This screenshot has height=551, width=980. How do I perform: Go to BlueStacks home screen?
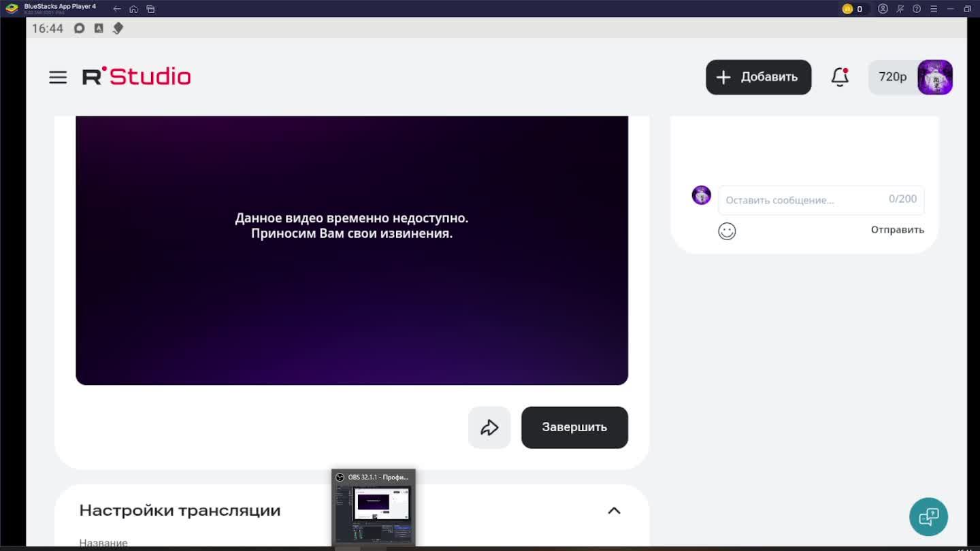(133, 9)
